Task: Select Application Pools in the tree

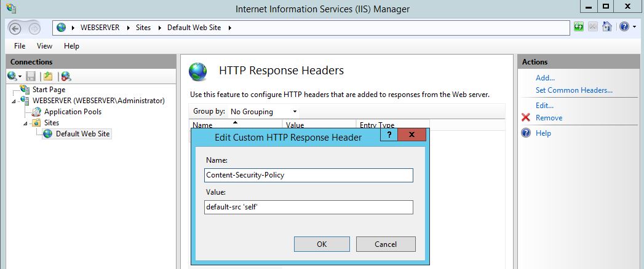Action: (73, 112)
